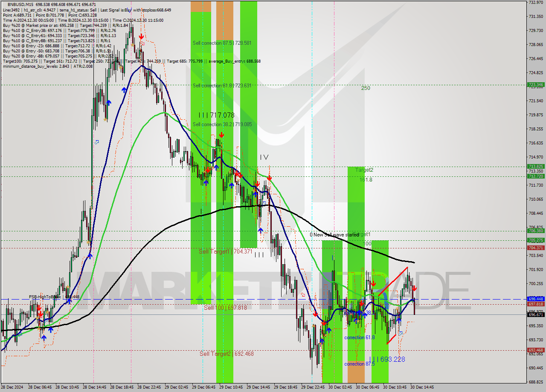Select the 'Sell correction 38.2 | 719.085' label

click(222, 124)
